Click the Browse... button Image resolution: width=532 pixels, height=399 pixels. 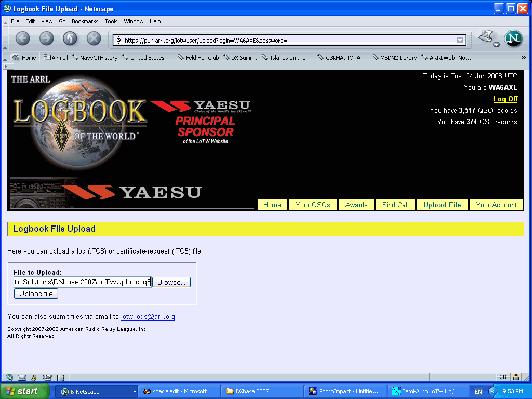171,282
